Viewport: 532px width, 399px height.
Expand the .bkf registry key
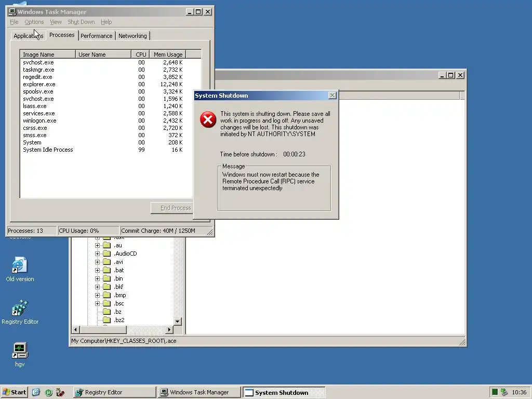(97, 287)
